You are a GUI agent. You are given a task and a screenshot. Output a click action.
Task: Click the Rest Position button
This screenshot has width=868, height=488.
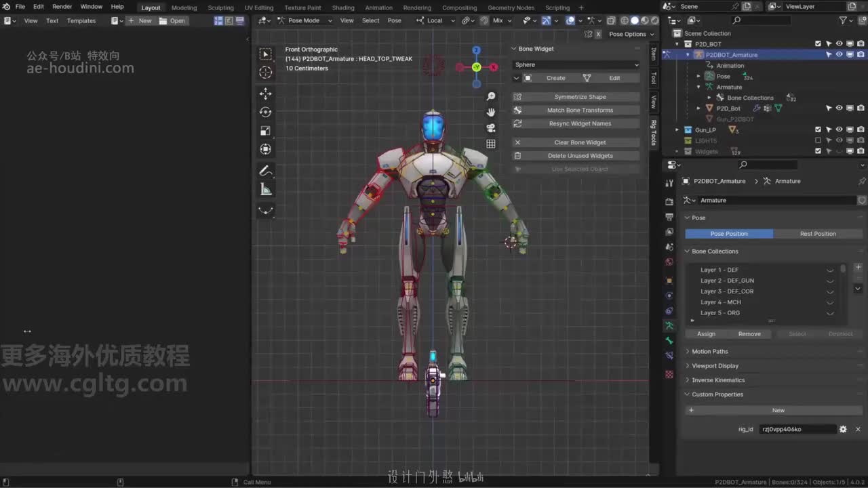[x=818, y=234]
